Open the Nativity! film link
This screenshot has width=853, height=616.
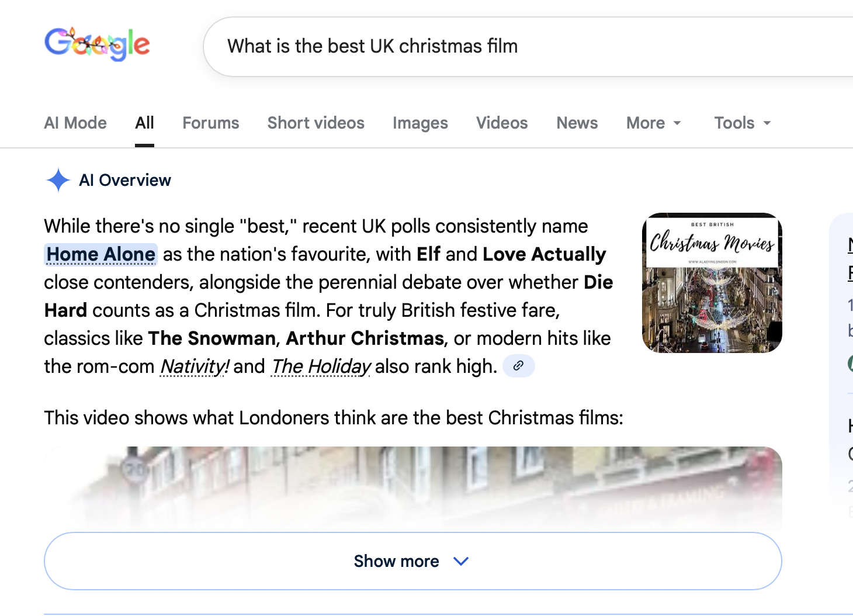tap(194, 366)
